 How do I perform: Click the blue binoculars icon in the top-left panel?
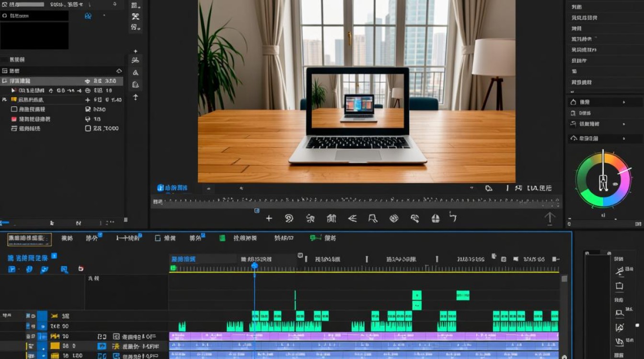(x=88, y=16)
